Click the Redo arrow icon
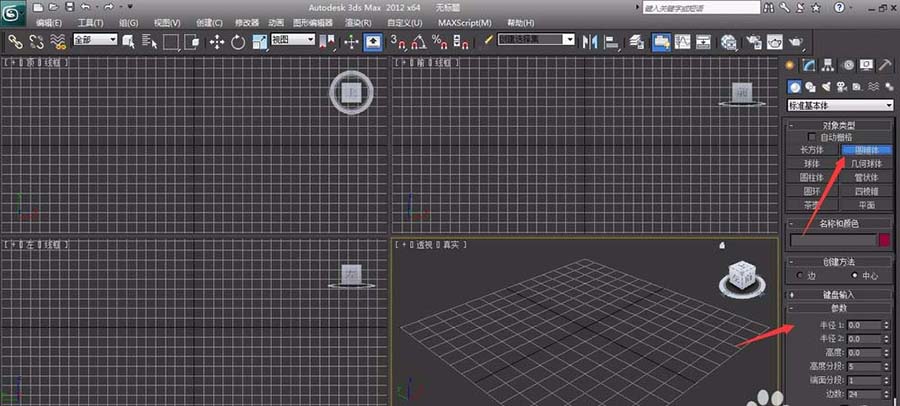900x406 pixels. coord(109,7)
